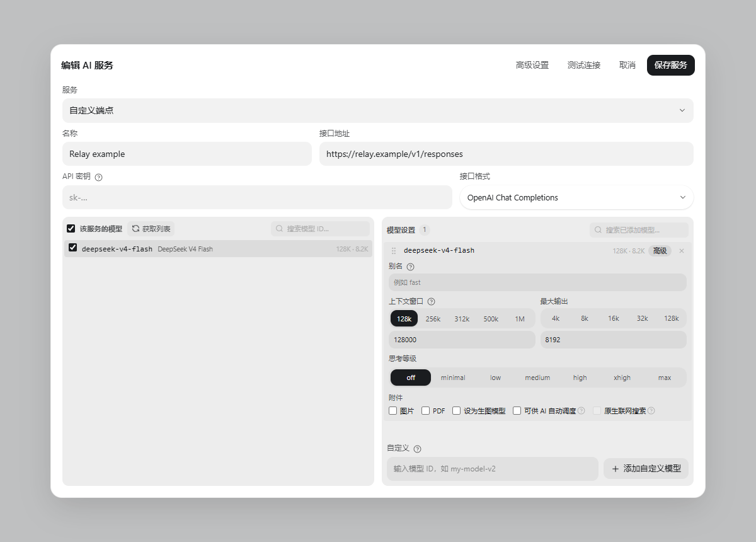Image resolution: width=756 pixels, height=542 pixels.
Task: Remove deepseek-v4-flash with the X icon
Action: pos(681,251)
